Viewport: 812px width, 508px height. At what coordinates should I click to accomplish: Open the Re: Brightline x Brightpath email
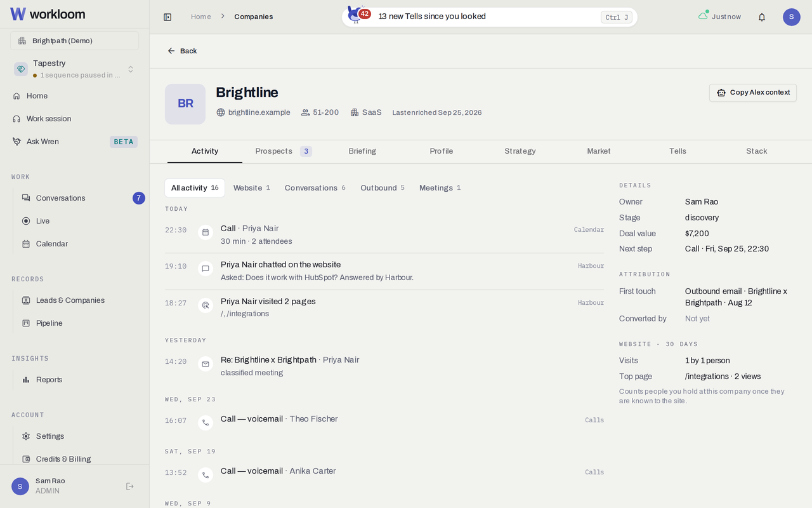[x=384, y=366]
